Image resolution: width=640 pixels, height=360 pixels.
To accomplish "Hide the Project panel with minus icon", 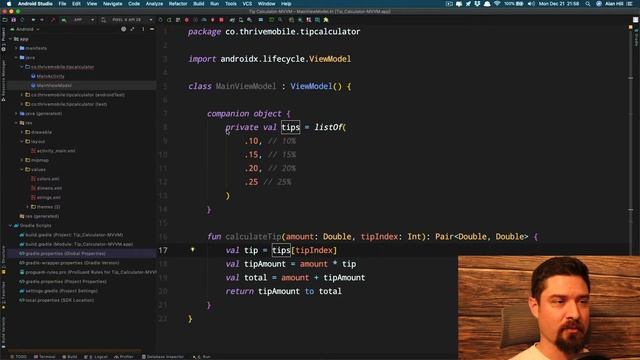I will point(151,29).
